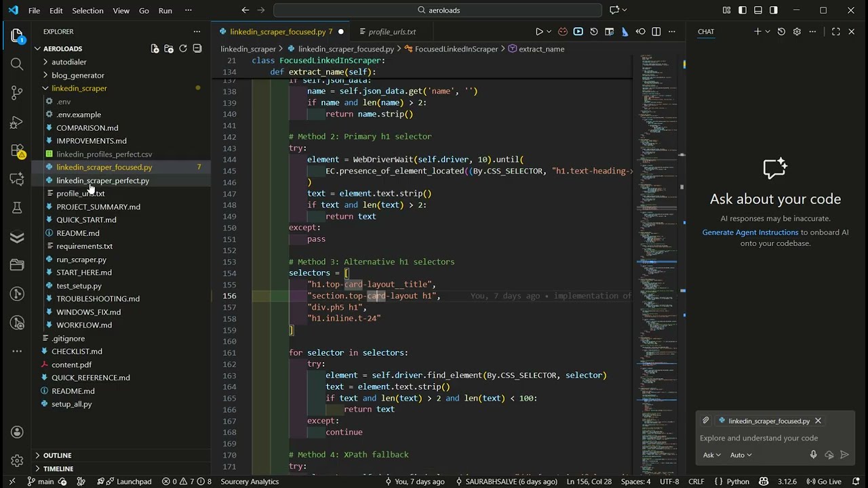868x488 pixels.
Task: Create a new file in AEROLOADS explorer
Action: tap(155, 49)
